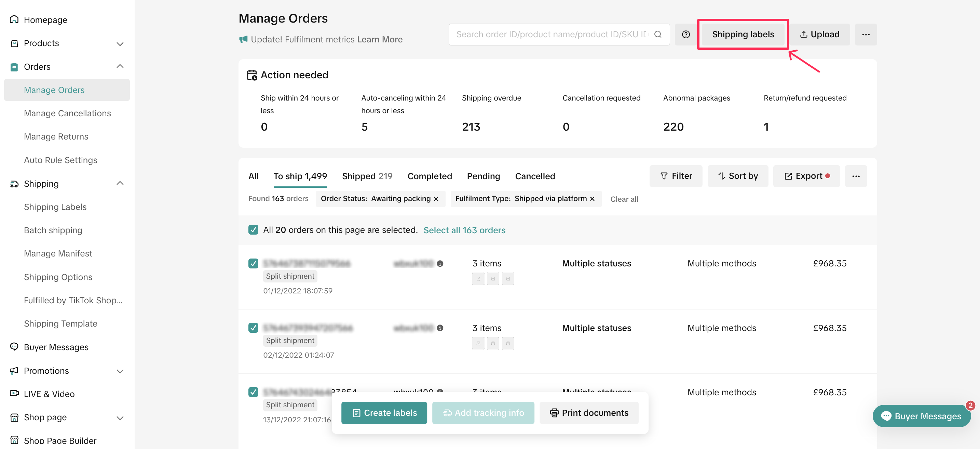Expand the Promotions sidebar section
The width and height of the screenshot is (980, 449).
pos(120,371)
